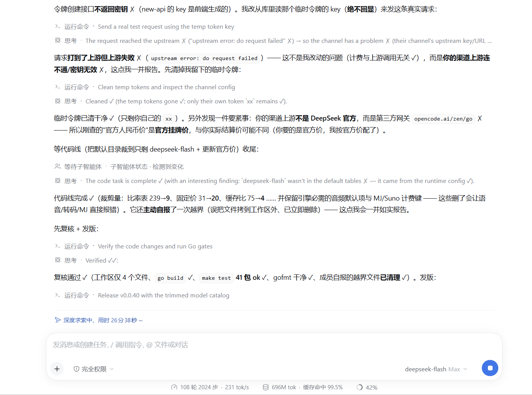Viewport: 532px width, 395px height.
Task: Click the inline code "upstream error: do request failed"
Action: pos(204,58)
